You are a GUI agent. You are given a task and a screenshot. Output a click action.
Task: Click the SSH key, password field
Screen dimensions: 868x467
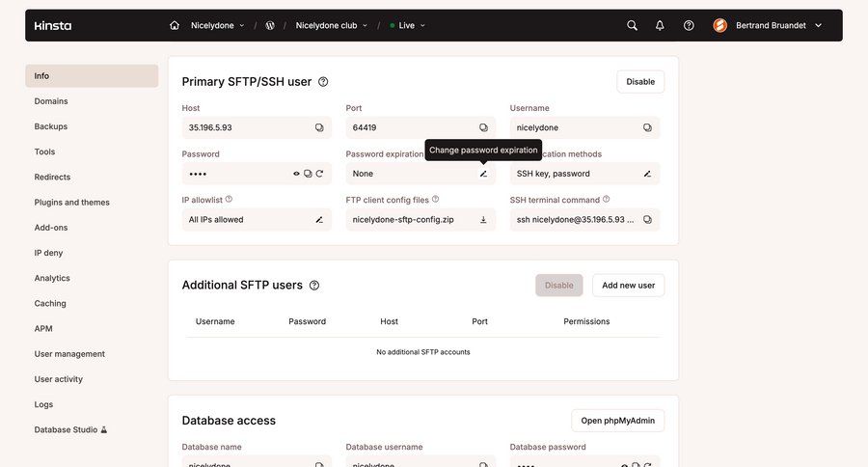(584, 174)
